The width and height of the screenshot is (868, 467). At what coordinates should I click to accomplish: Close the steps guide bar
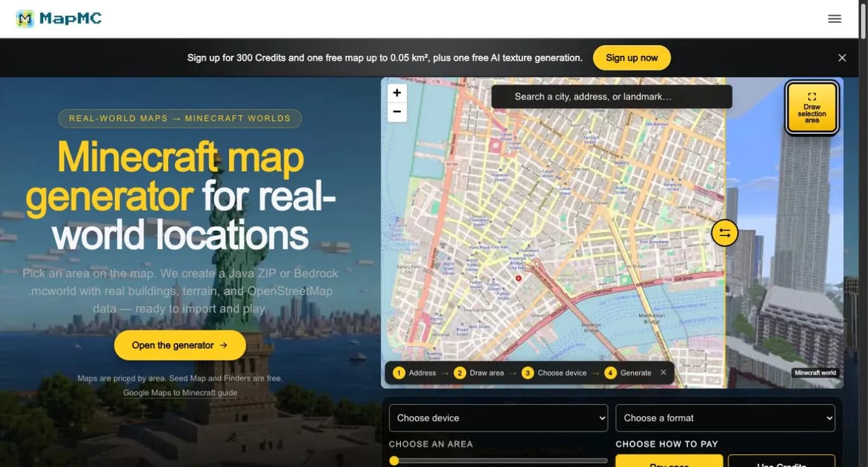pos(663,372)
